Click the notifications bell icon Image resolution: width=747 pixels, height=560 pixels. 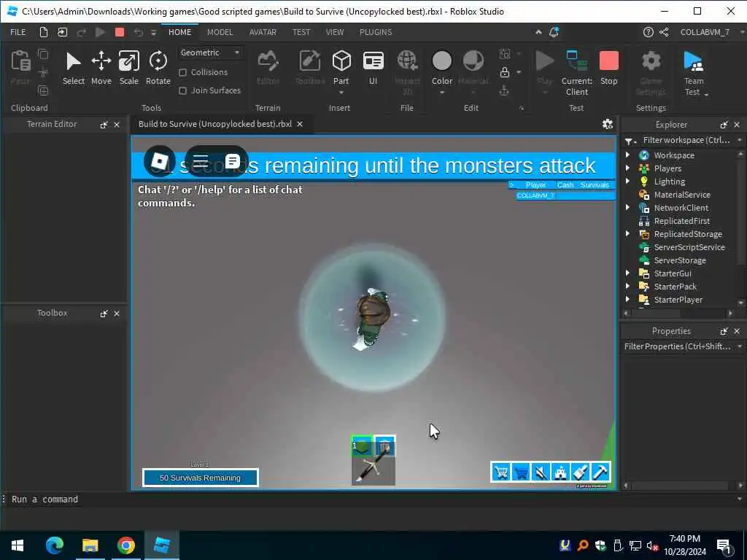(554, 32)
